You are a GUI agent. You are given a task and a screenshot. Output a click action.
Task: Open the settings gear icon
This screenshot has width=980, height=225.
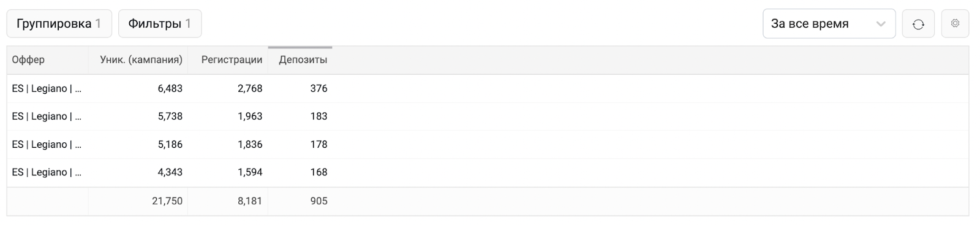coord(955,24)
